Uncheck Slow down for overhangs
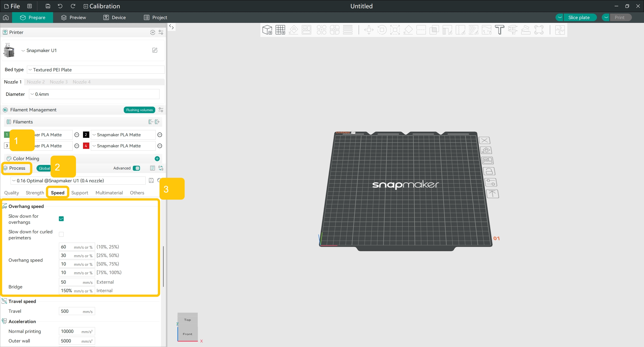This screenshot has height=347, width=644. tap(61, 219)
